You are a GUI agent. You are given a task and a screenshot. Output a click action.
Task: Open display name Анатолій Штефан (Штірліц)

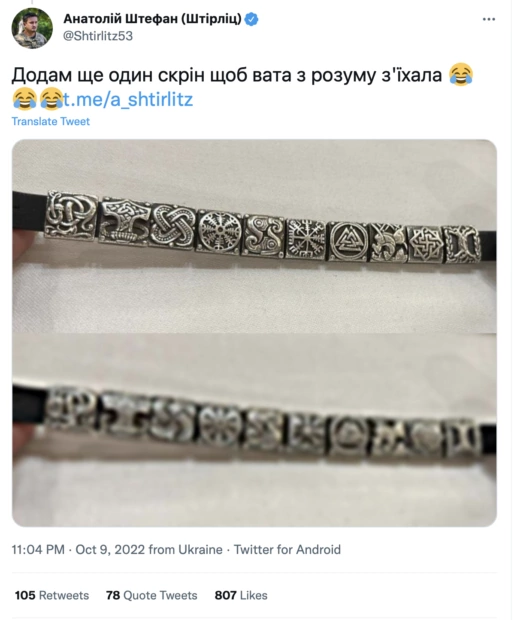pyautogui.click(x=152, y=19)
